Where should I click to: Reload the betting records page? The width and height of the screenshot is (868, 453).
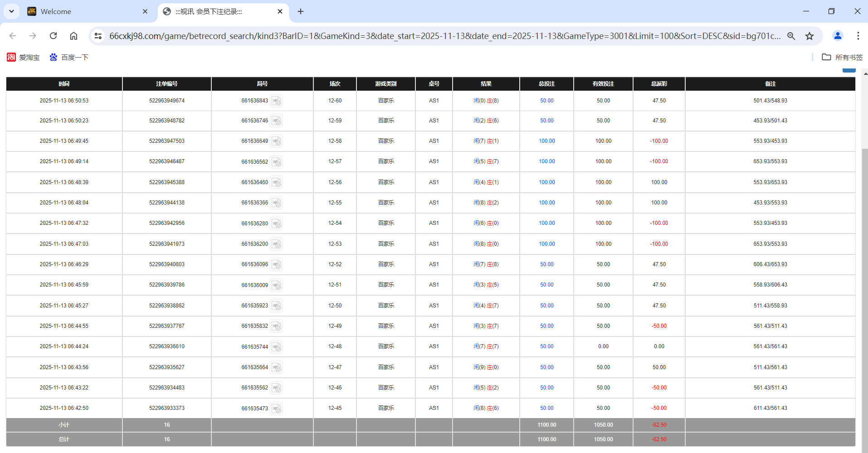[53, 36]
